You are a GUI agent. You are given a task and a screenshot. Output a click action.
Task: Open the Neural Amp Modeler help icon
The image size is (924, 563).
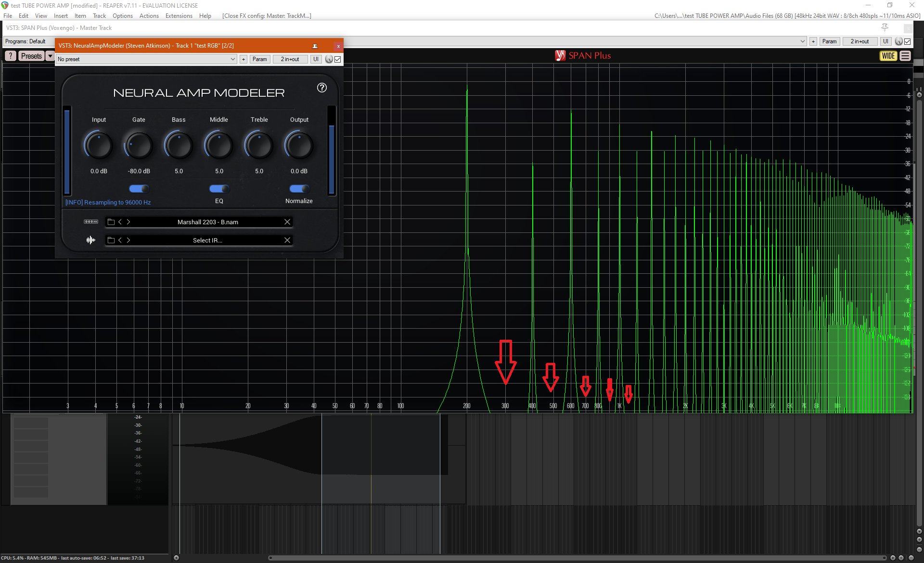tap(322, 88)
